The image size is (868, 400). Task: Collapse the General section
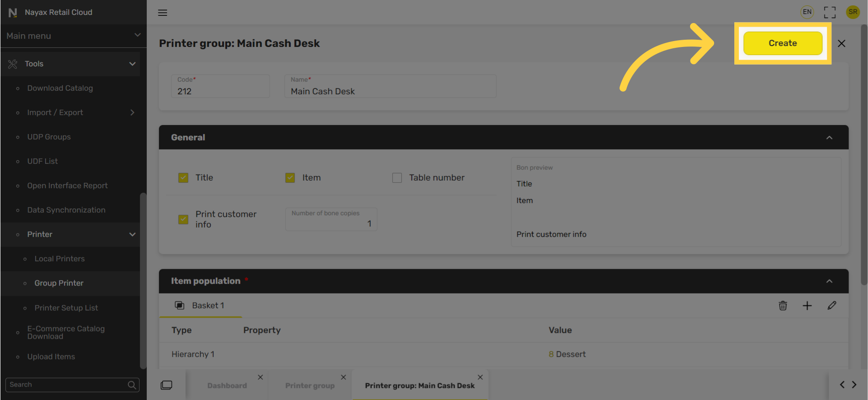click(x=829, y=138)
